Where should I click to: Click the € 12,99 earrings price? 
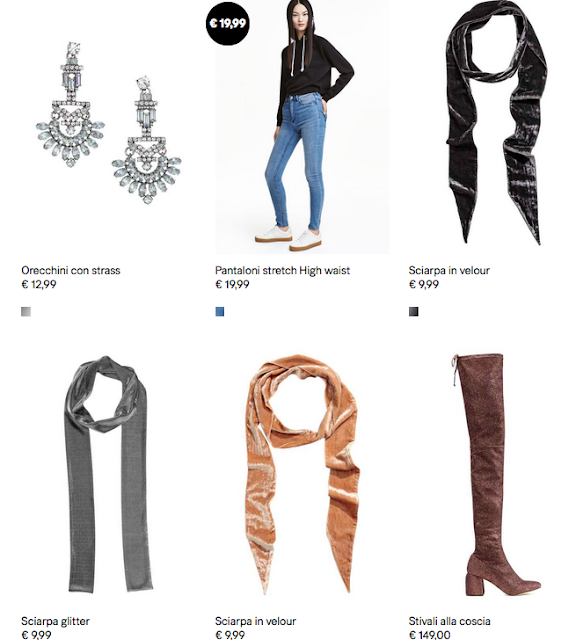(39, 284)
